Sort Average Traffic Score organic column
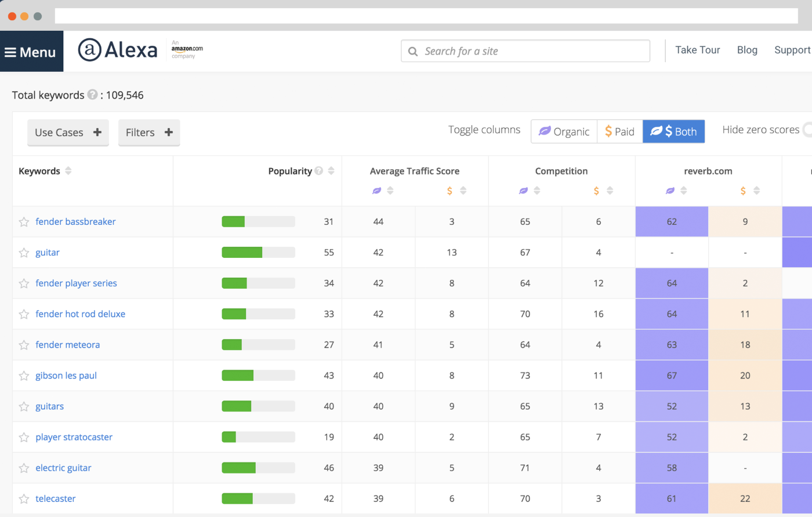The width and height of the screenshot is (812, 517). click(x=390, y=191)
